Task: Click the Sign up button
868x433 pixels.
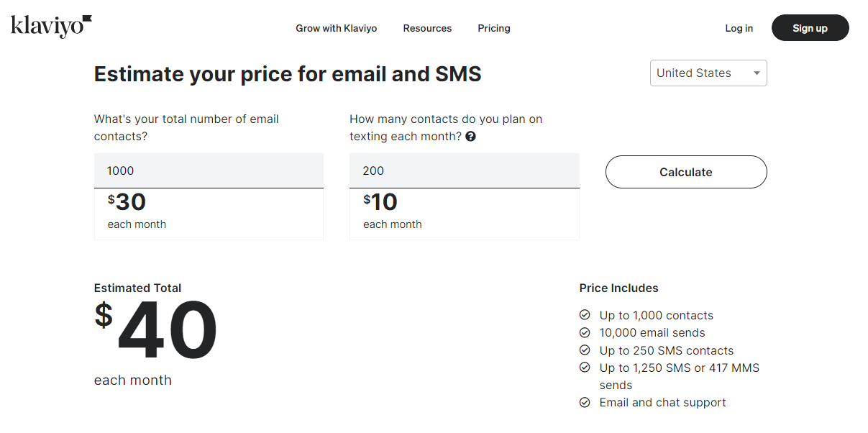Action: click(810, 27)
